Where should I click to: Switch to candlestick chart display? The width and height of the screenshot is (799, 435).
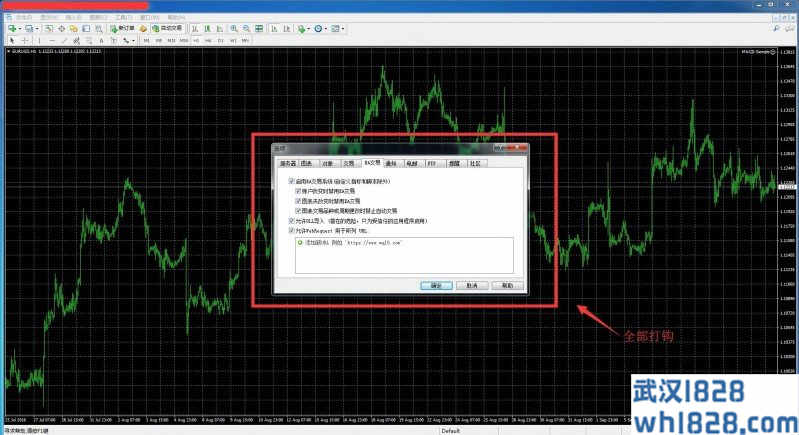pyautogui.click(x=207, y=29)
